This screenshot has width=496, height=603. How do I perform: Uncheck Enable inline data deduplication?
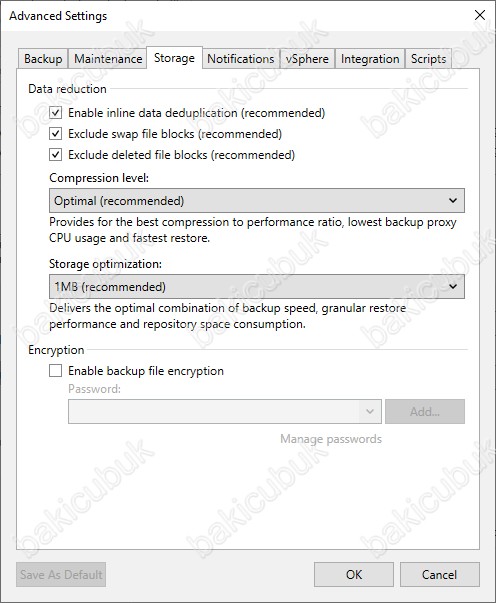coord(56,113)
